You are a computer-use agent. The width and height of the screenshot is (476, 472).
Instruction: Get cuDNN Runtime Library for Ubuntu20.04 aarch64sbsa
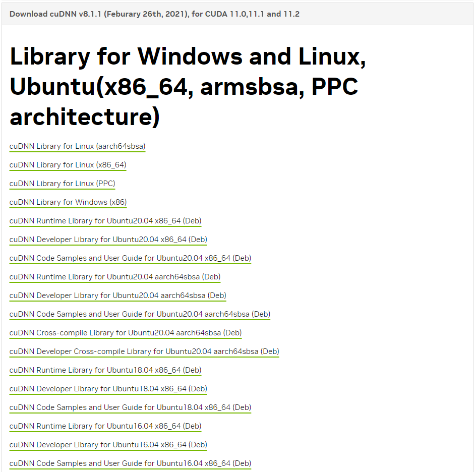click(114, 277)
